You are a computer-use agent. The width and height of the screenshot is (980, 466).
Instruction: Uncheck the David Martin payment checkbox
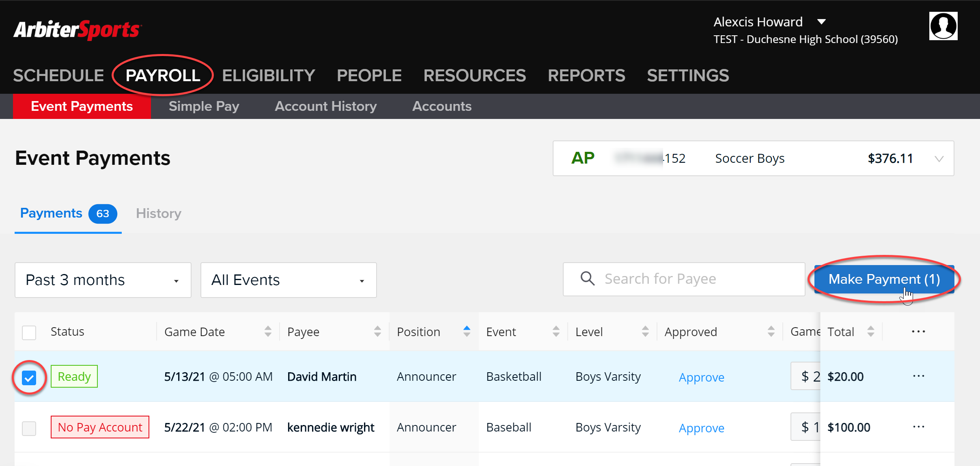tap(29, 378)
